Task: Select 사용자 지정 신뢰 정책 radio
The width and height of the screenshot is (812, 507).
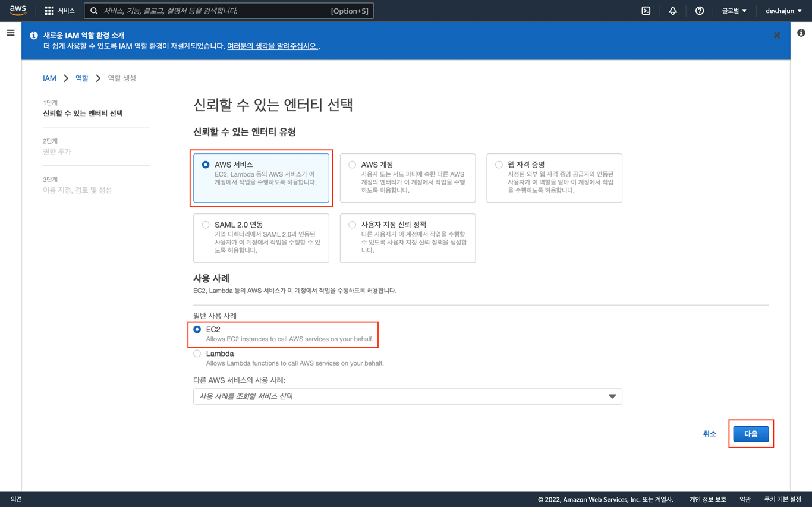Action: (353, 225)
